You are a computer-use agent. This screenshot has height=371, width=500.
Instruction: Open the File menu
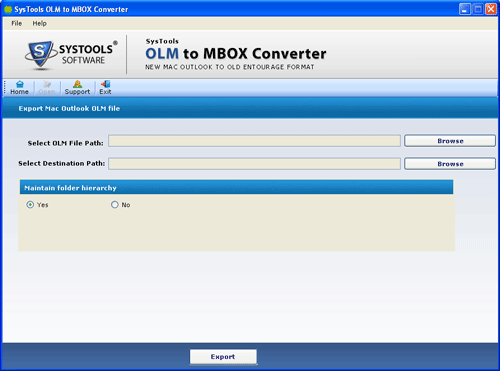click(x=17, y=23)
